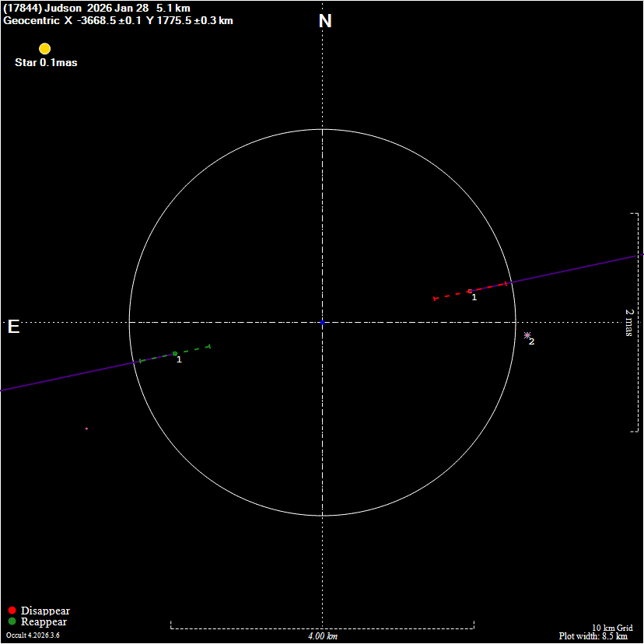Viewport: 644px width, 644px height.
Task: Click the '10 km Grid' text
Action: pos(612,628)
